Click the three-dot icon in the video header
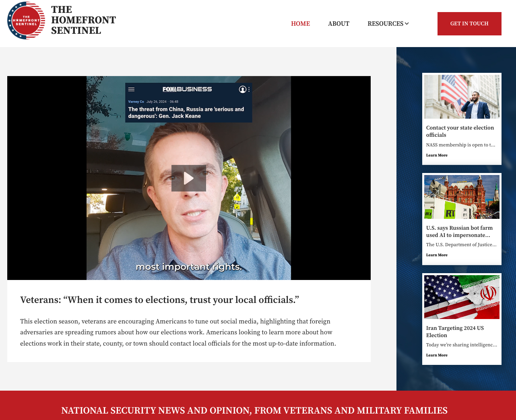Viewport: 516px width, 420px height. 249,89
